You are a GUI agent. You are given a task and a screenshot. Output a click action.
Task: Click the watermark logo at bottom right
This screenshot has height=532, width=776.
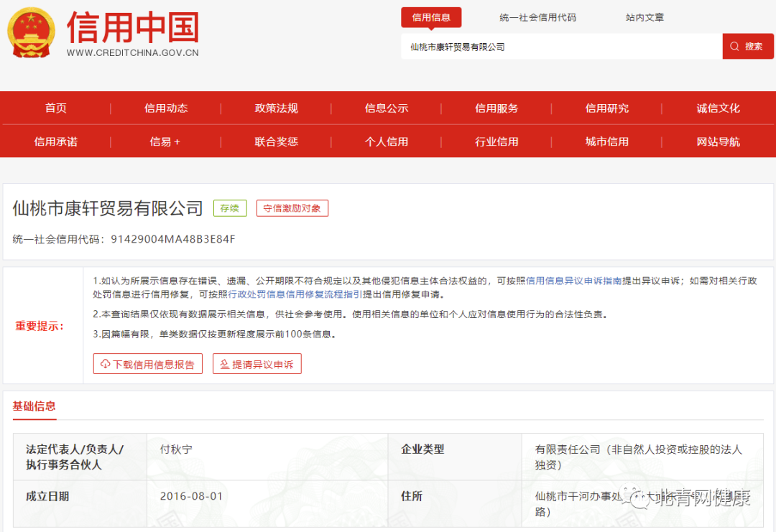638,500
